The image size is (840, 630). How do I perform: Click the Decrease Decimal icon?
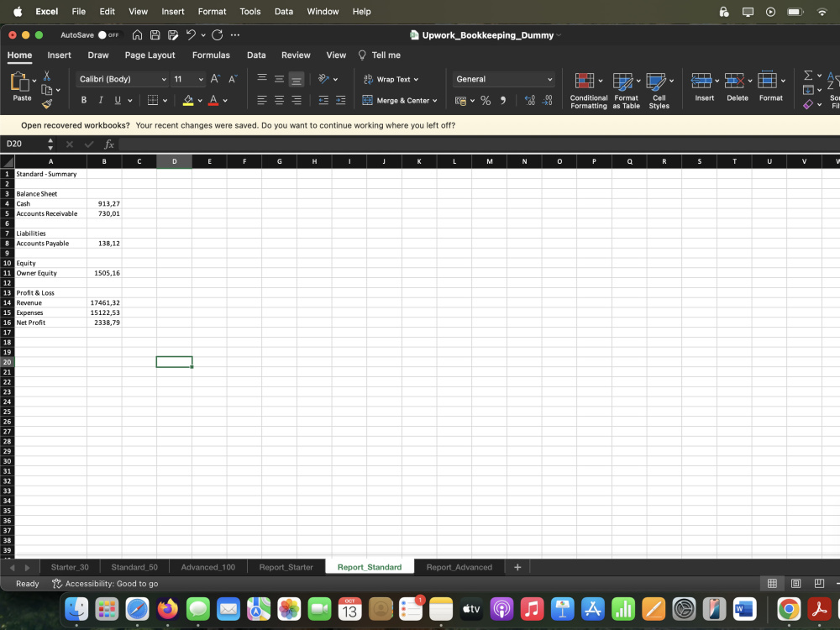(x=547, y=100)
